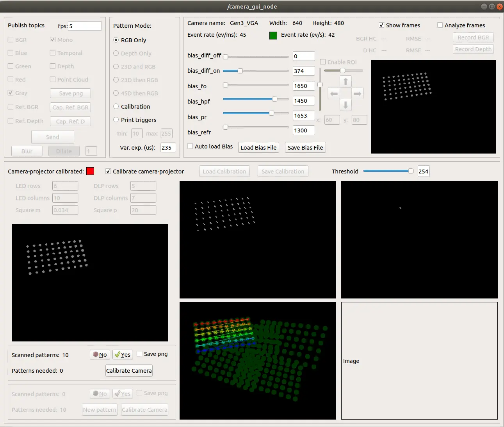Maximize the camera_gui_node window

492,6
